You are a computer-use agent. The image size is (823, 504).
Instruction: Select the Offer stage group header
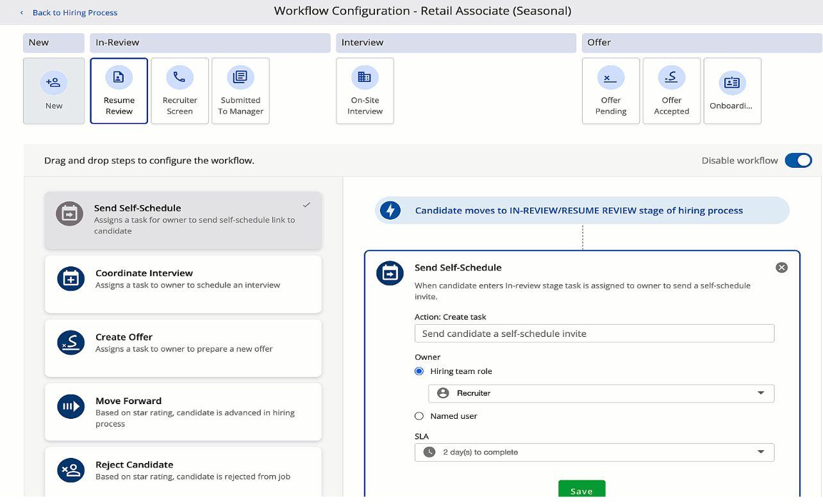point(701,43)
